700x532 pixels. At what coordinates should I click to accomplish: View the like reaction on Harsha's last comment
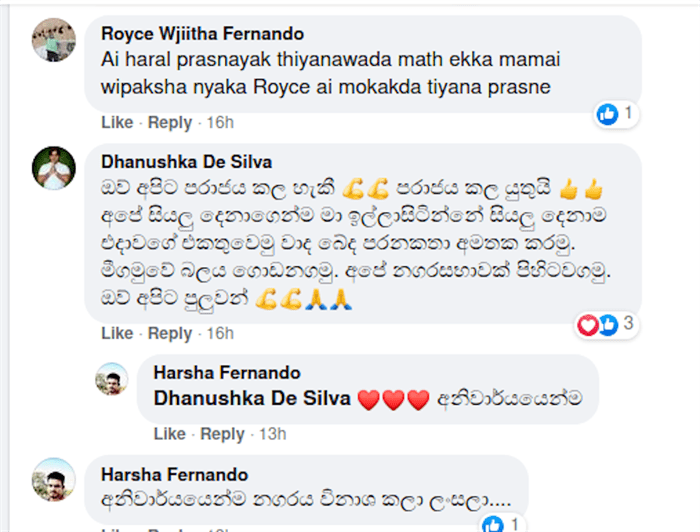[493, 524]
